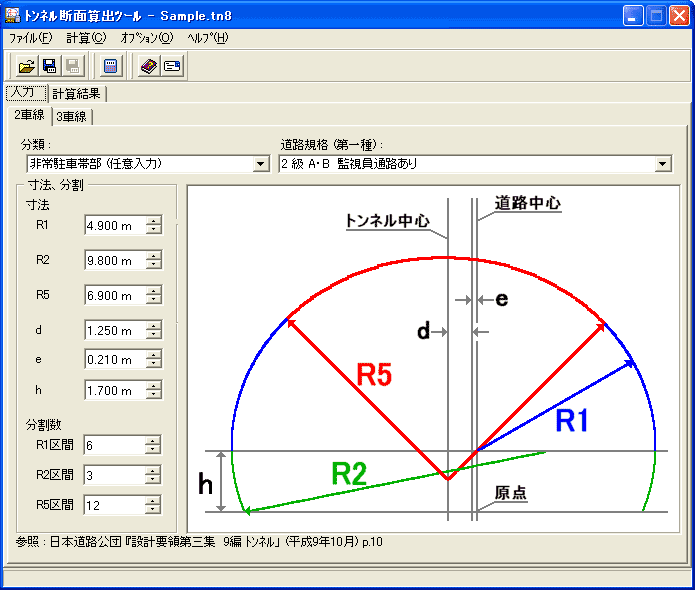Click the R1 value field 4.900 m
This screenshot has width=695, height=590.
115,225
